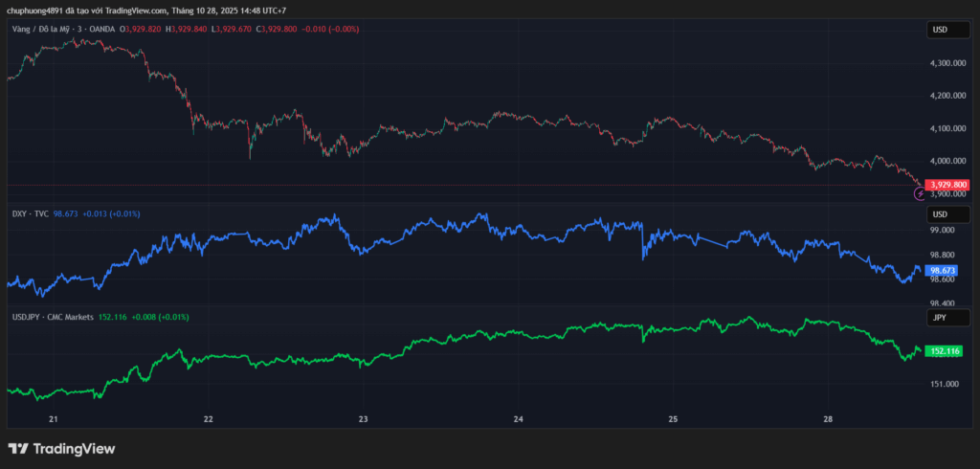
Task: Click the TradingView wordmark text
Action: coord(74,448)
